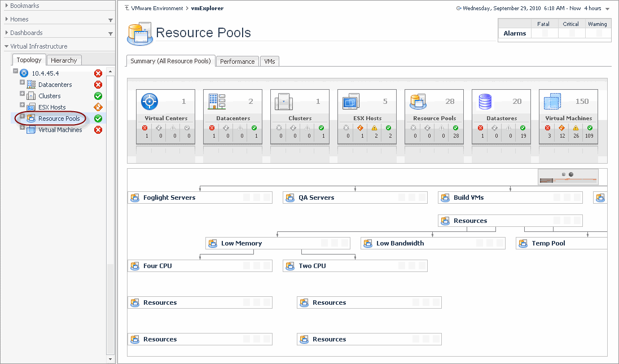Click orange critical status icon beside ESX Hosts
619x364 pixels.
(x=98, y=107)
